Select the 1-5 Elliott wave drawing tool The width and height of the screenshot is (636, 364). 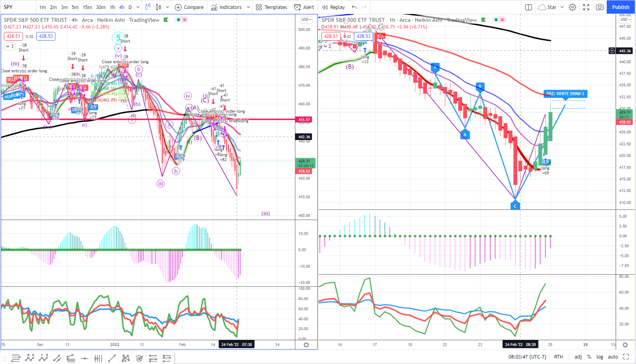43,358
